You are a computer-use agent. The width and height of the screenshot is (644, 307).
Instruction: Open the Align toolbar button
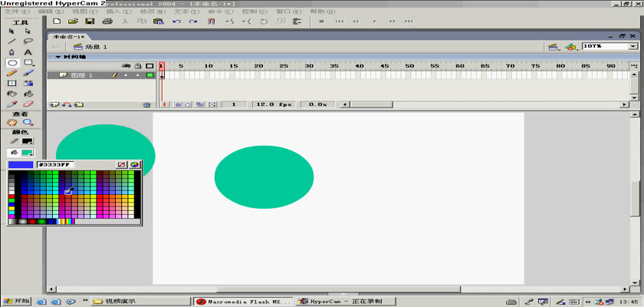coord(297,21)
